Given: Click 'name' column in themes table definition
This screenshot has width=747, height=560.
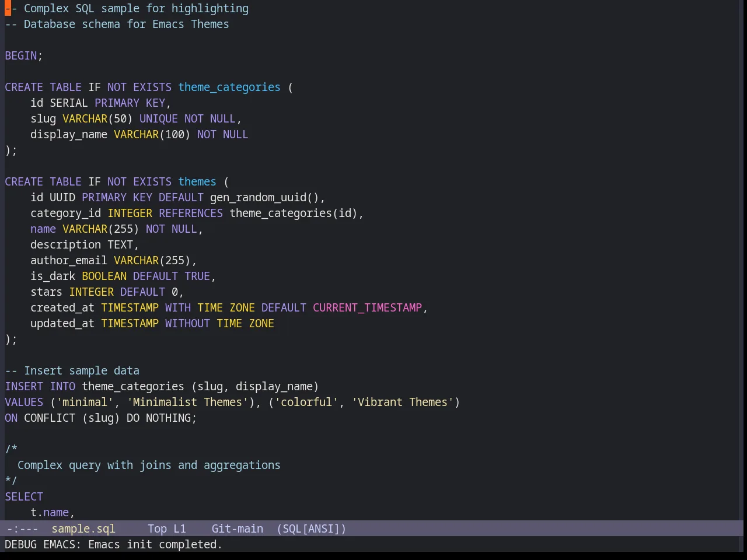Looking at the screenshot, I should point(43,229).
